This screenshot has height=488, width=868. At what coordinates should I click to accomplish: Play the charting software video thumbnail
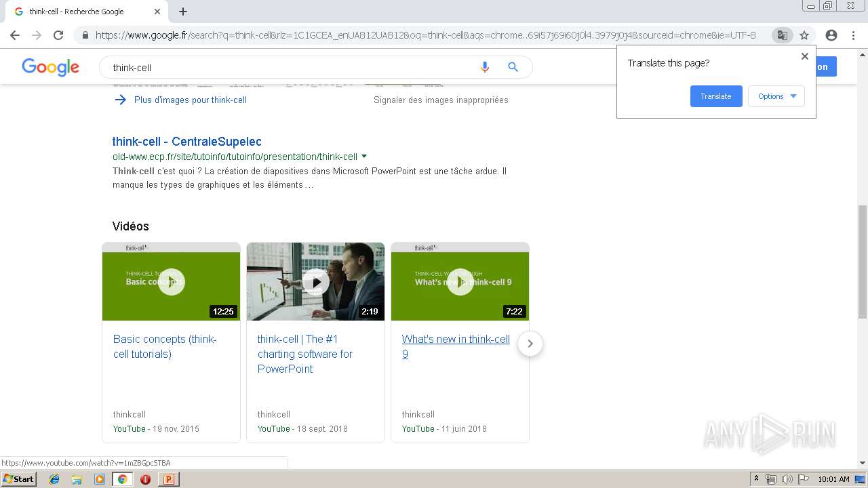[315, 282]
